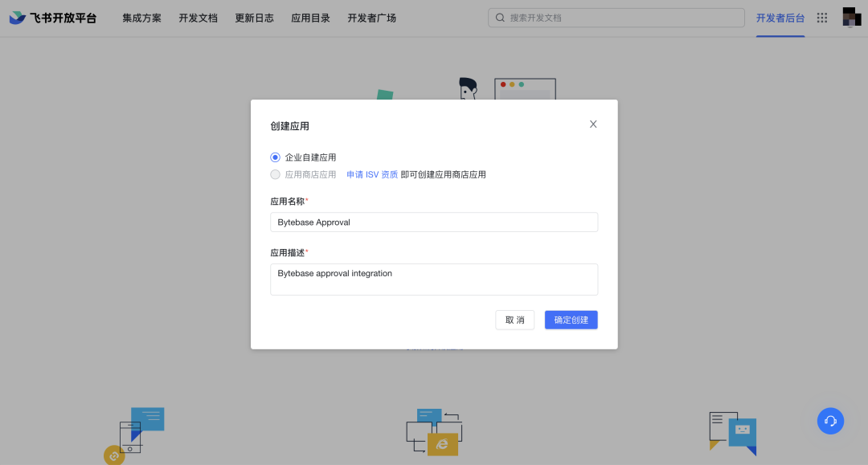Close the 创建应用 dialog with X
Screen dimensions: 868x465
tap(593, 124)
